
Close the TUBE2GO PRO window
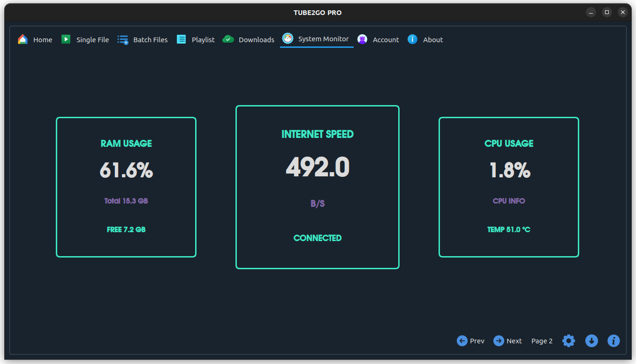(x=623, y=12)
